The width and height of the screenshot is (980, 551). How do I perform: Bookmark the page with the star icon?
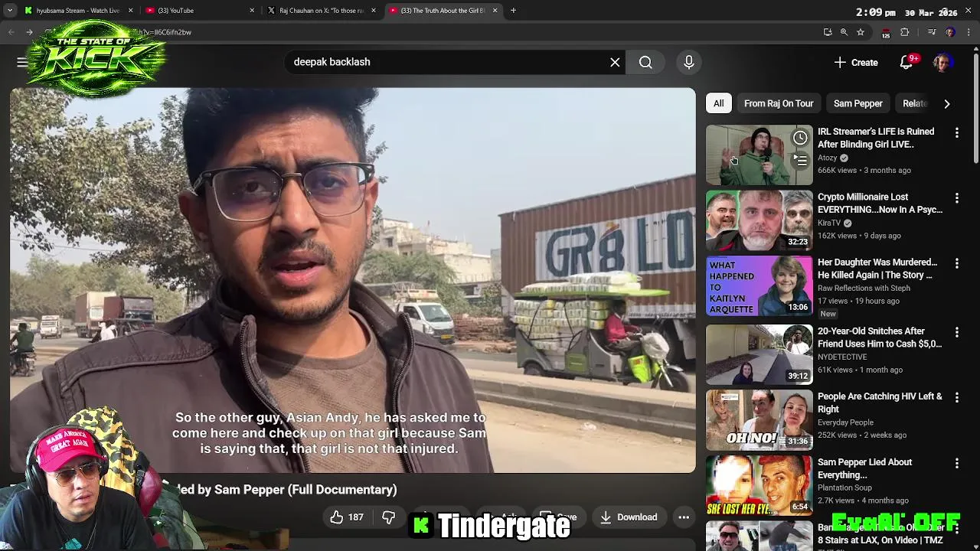pos(861,32)
